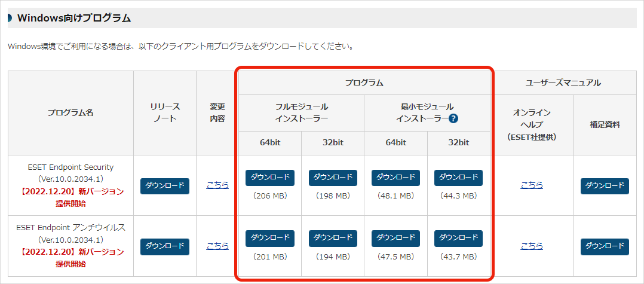Click the 変更内容 column header
Viewport: 644px width, 284px height.
click(217, 113)
